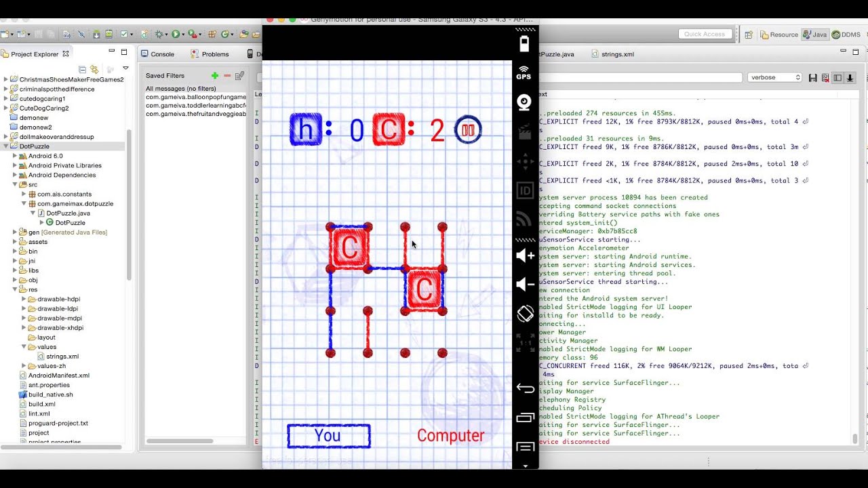Click the Open Perspective icon
This screenshot has width=868, height=488.
point(749,35)
